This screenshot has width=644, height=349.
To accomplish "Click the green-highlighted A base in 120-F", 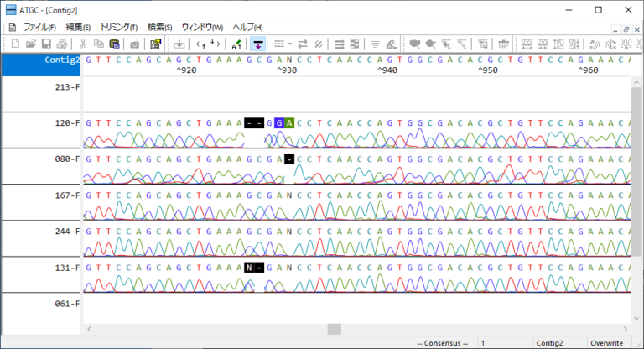I will 289,123.
